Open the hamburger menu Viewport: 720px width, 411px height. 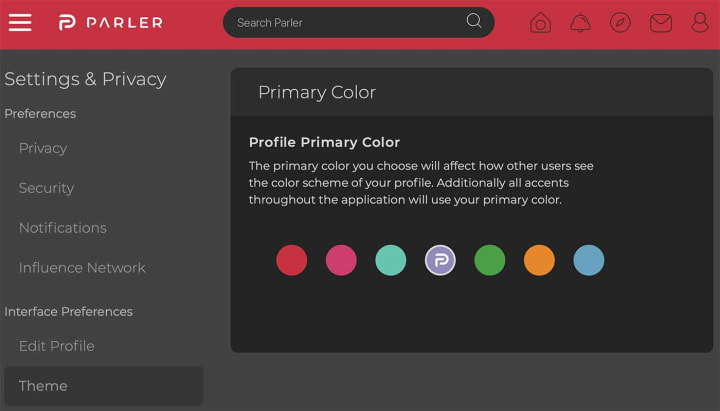click(x=20, y=23)
